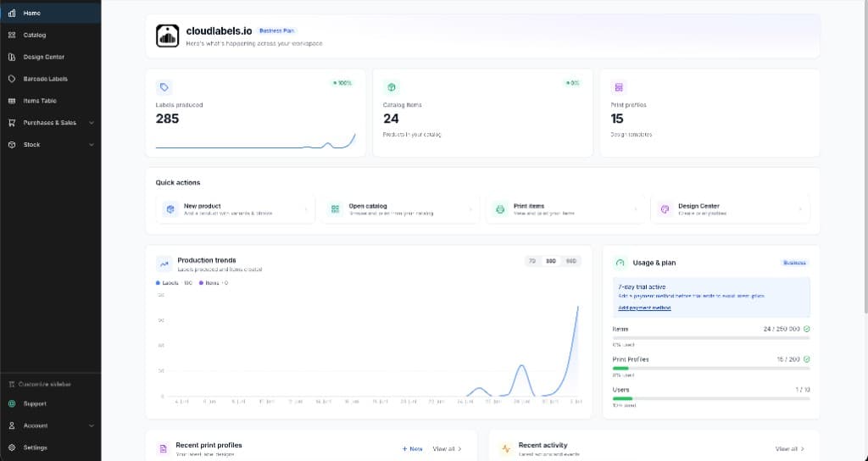The width and height of the screenshot is (868, 461).
Task: Click the Business Plan badge in header
Action: pos(277,31)
